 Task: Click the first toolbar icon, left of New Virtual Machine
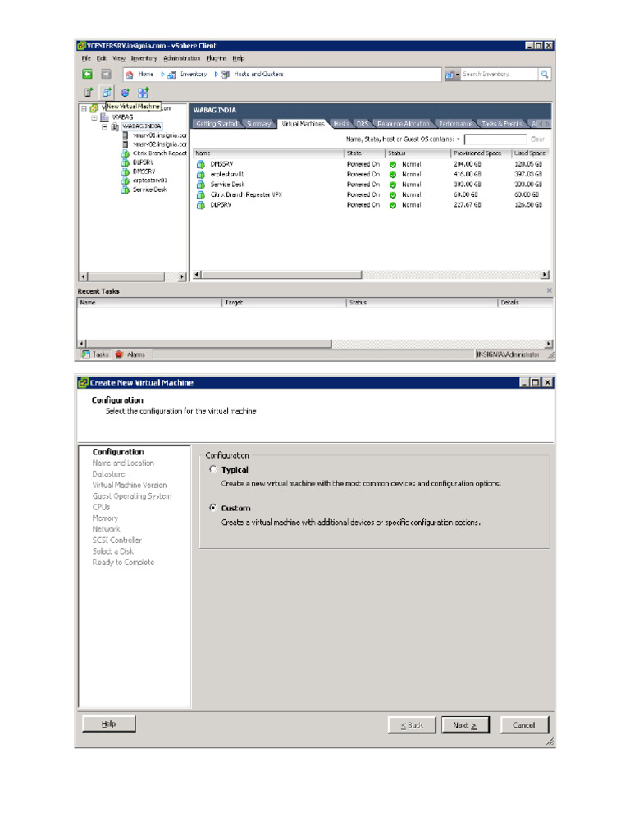tap(89, 93)
